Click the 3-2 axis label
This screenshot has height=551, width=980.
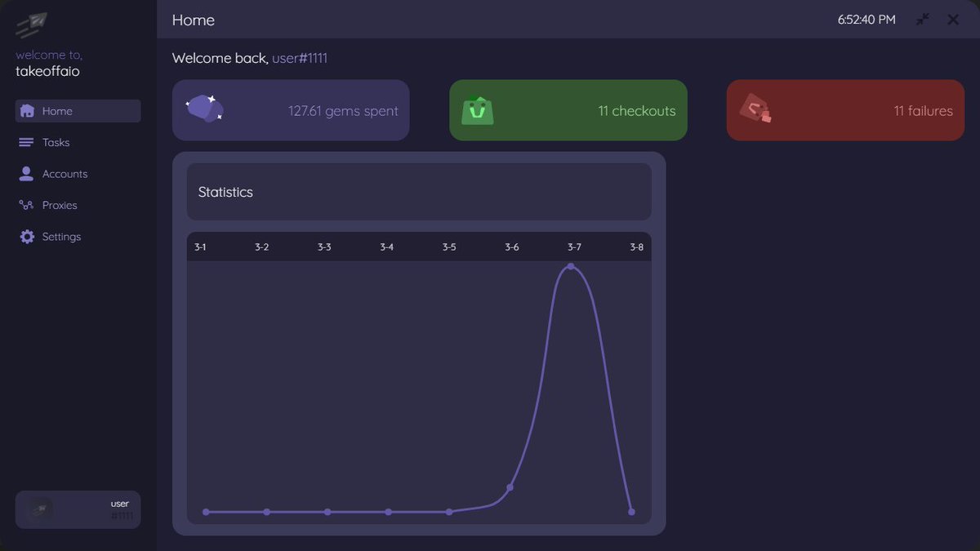261,247
